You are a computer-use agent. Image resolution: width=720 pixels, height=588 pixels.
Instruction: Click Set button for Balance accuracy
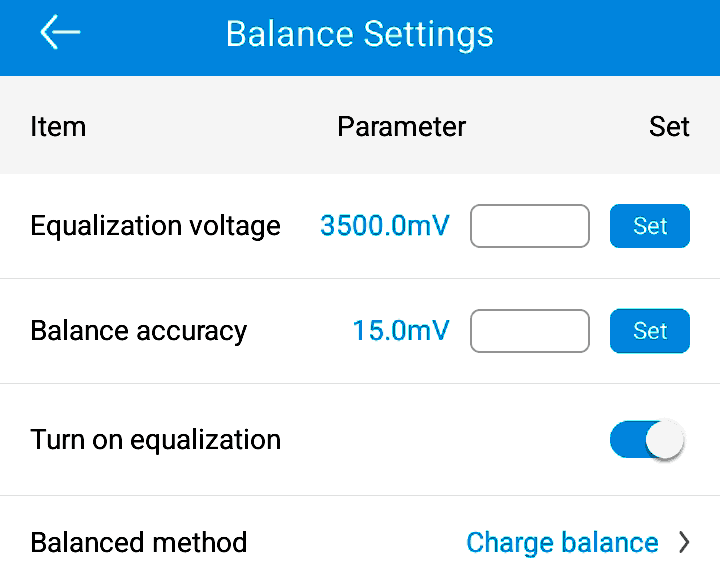[650, 331]
